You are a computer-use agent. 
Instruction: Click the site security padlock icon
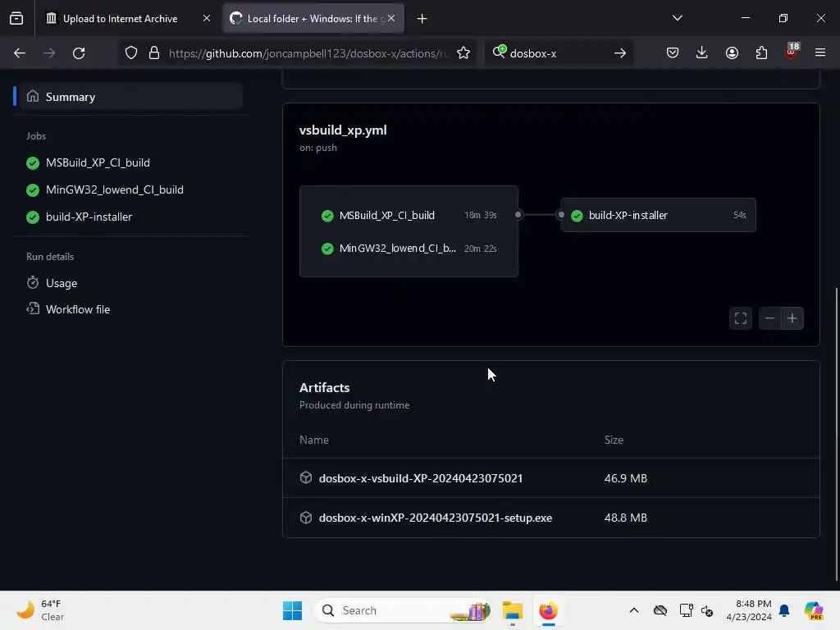click(154, 53)
